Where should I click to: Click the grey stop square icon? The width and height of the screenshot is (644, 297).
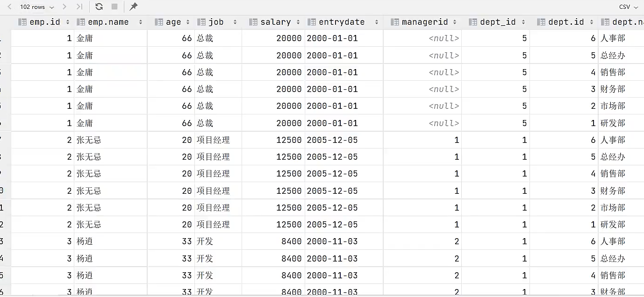pyautogui.click(x=114, y=7)
